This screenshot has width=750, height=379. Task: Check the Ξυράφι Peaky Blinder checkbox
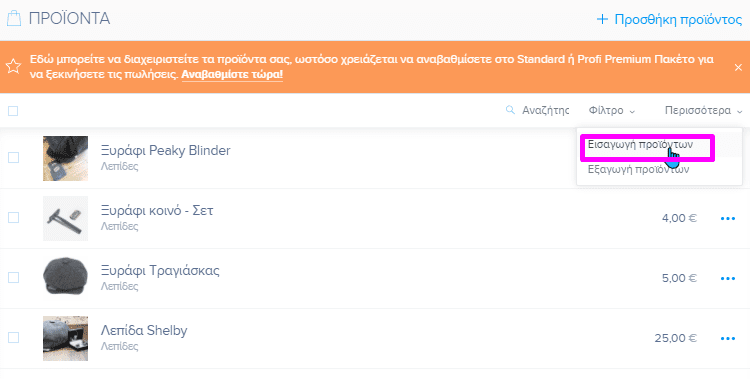tap(13, 157)
